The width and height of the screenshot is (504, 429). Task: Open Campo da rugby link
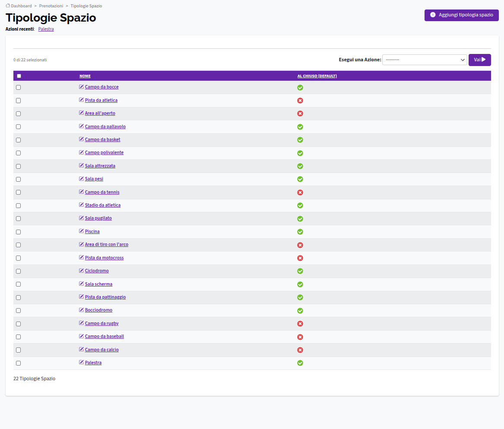click(x=101, y=323)
